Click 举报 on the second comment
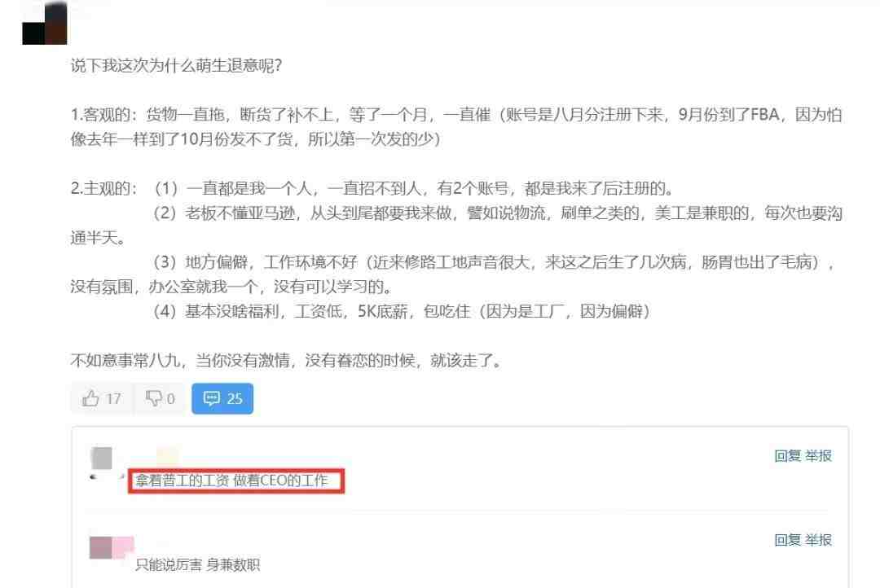Screen dimensions: 880x588 point(818,540)
